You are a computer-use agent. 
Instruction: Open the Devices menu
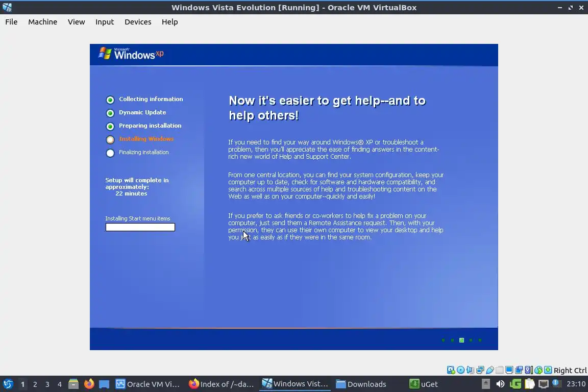point(138,22)
